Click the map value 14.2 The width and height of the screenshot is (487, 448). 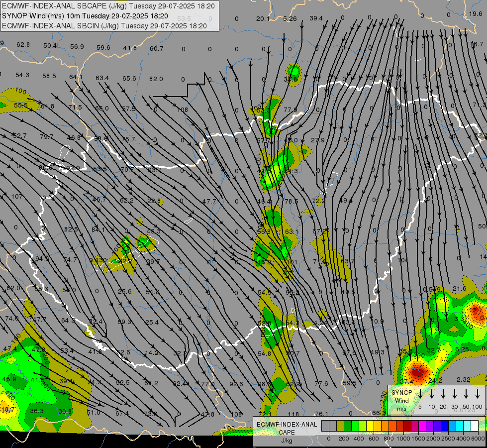coord(152,352)
